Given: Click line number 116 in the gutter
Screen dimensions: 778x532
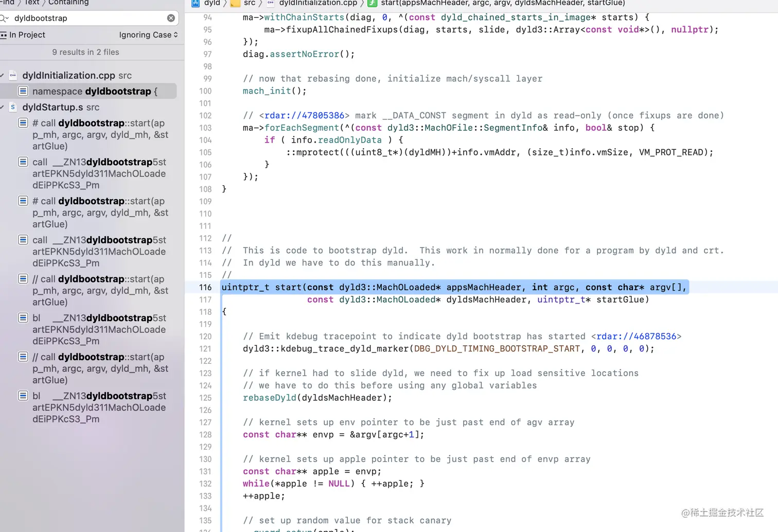Looking at the screenshot, I should coord(205,288).
